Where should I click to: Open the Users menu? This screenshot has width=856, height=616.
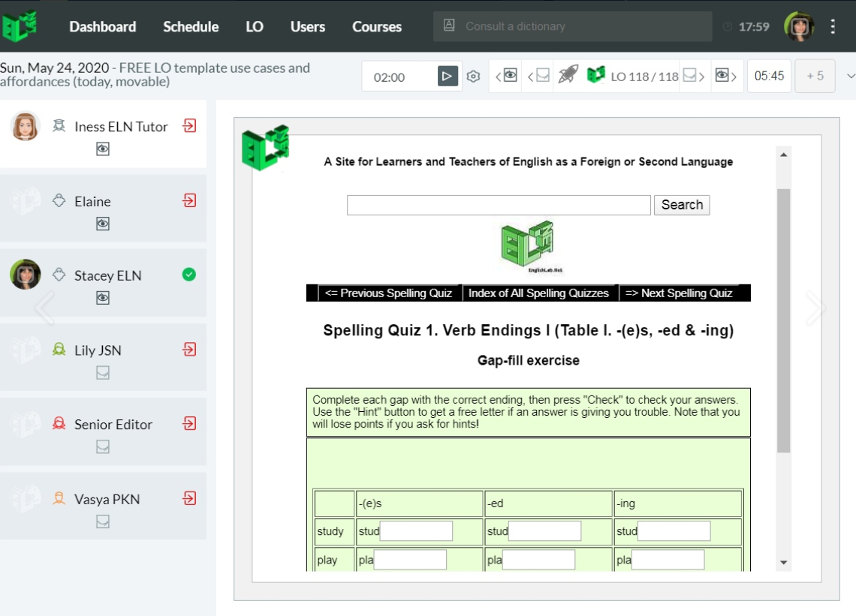coord(307,27)
